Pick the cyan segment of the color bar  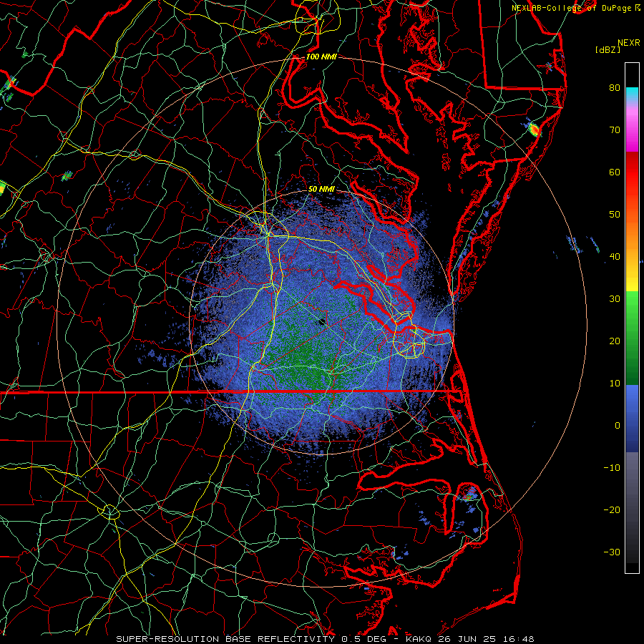tap(632, 94)
